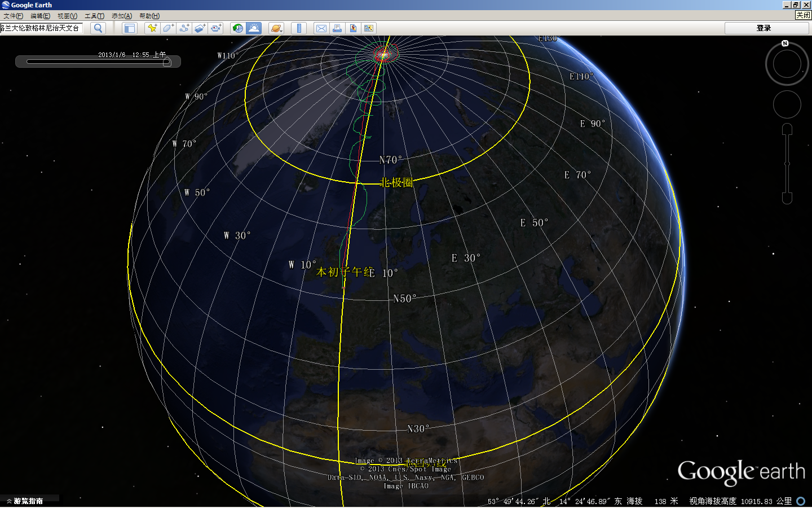Open the 视图(V) menu
The image size is (812, 508).
pos(67,16)
